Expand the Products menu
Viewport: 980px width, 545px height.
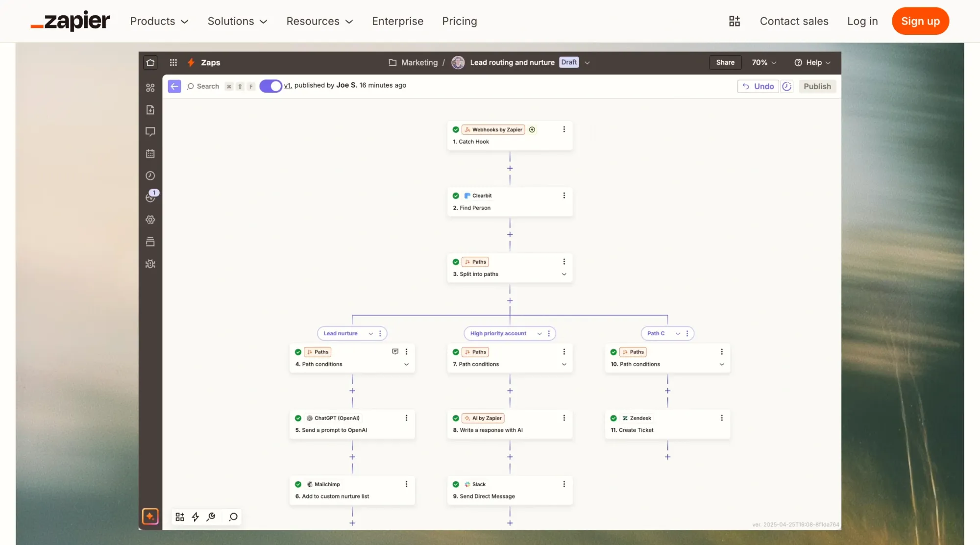159,21
